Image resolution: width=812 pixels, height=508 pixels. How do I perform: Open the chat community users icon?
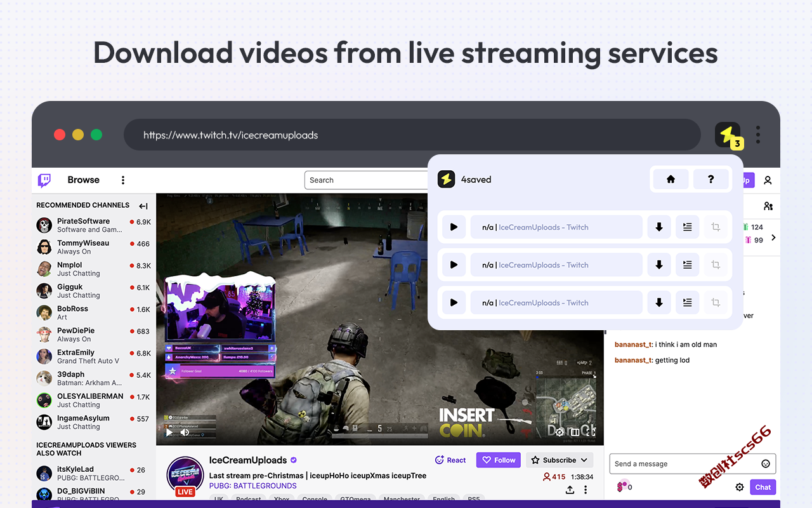pos(768,206)
